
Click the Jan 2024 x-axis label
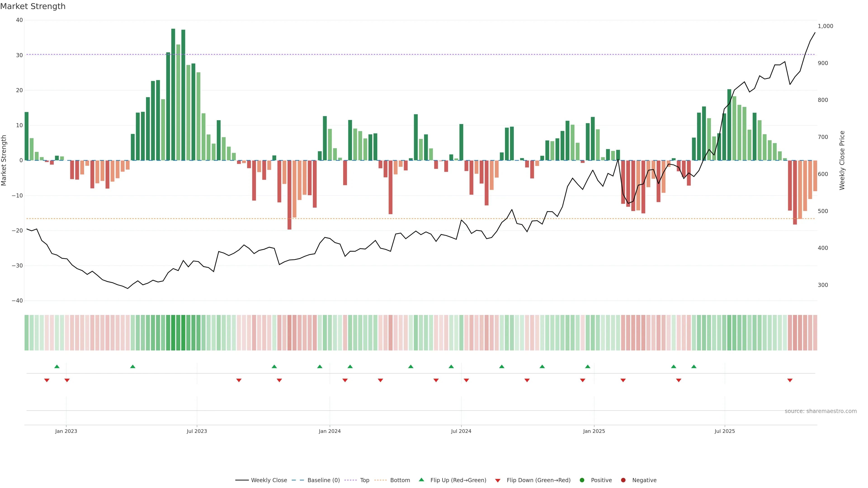tap(330, 431)
